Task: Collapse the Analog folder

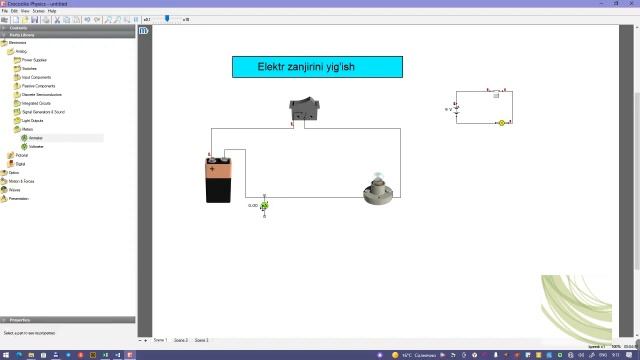Action: [x=18, y=51]
